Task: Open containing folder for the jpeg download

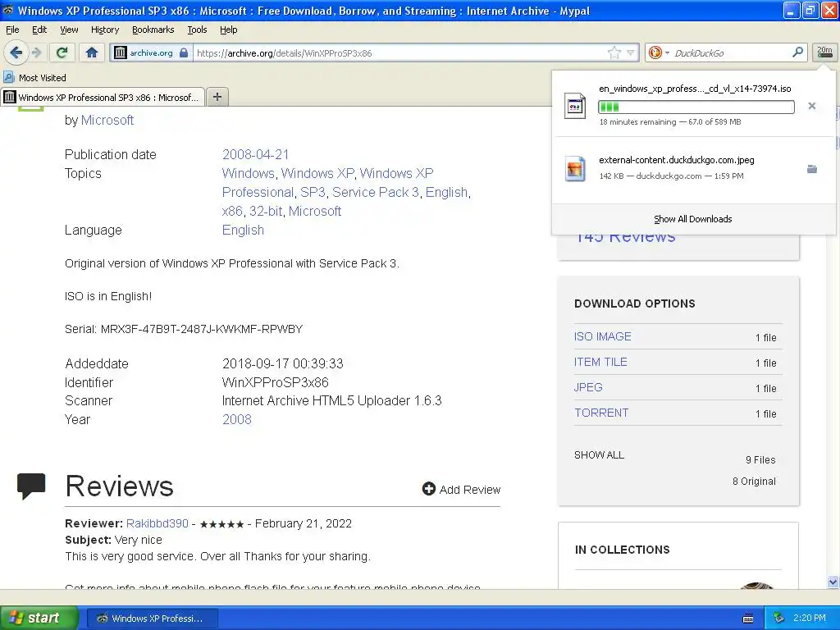Action: 812,169
